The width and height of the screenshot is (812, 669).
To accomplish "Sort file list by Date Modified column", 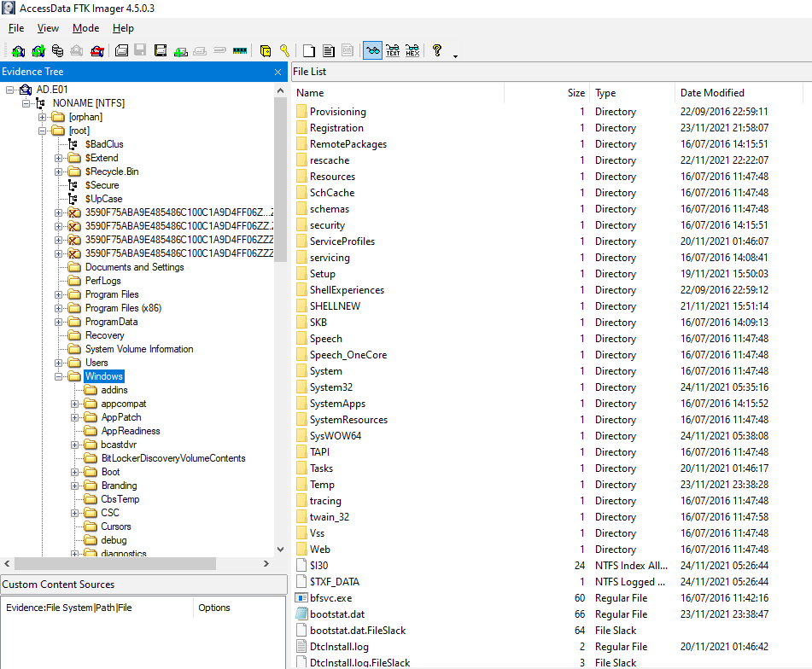I will point(712,93).
